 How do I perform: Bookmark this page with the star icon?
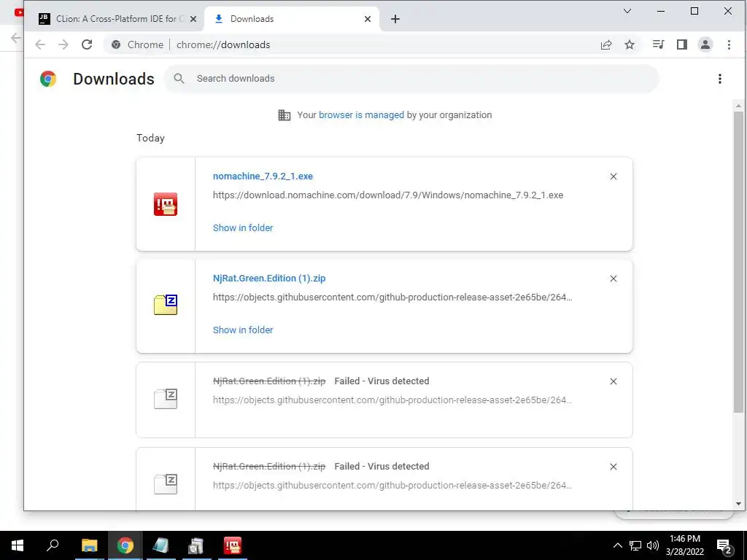(x=630, y=44)
